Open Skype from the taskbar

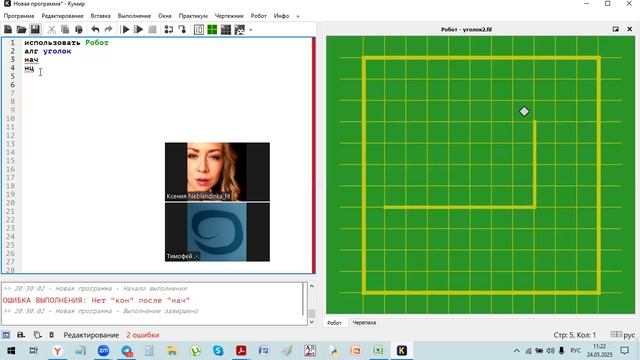[x=218, y=351]
